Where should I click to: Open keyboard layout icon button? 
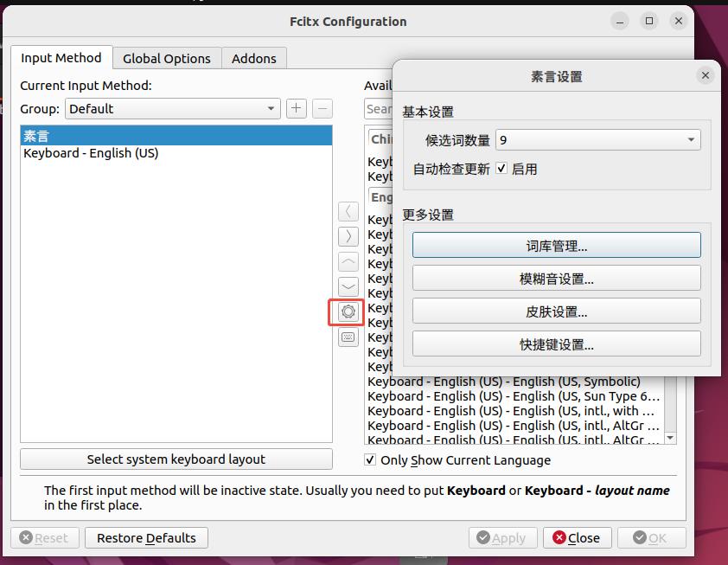(348, 337)
